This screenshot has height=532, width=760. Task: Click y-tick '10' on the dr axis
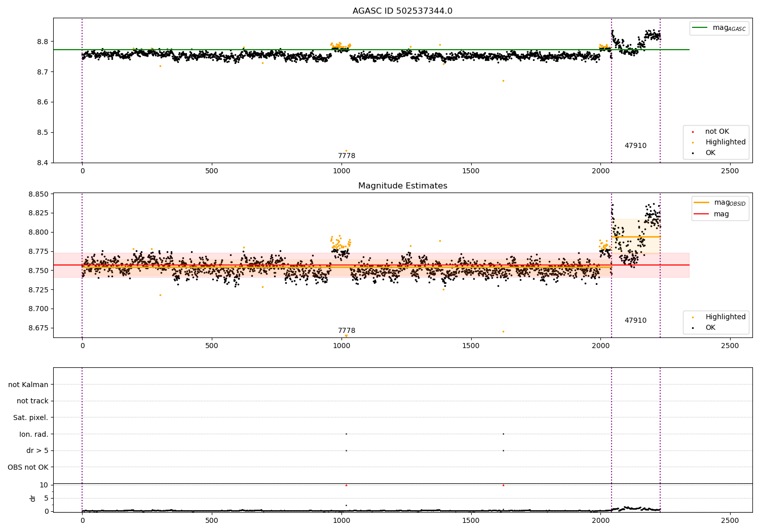[44, 485]
